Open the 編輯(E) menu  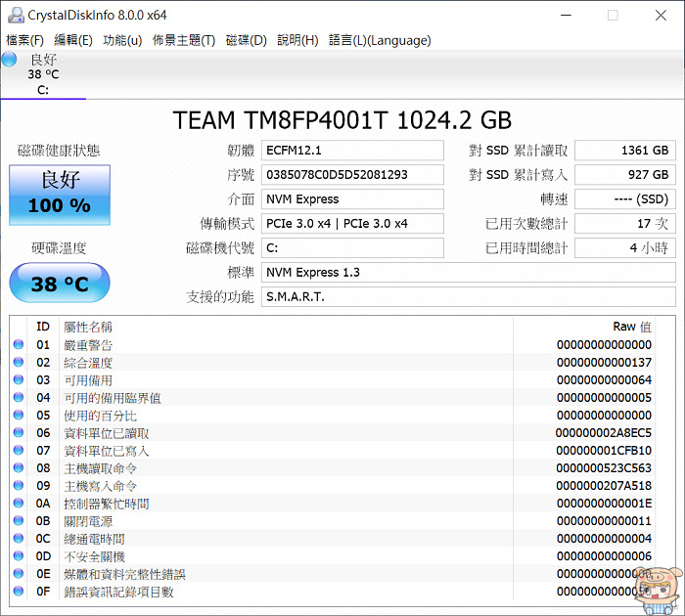[73, 40]
